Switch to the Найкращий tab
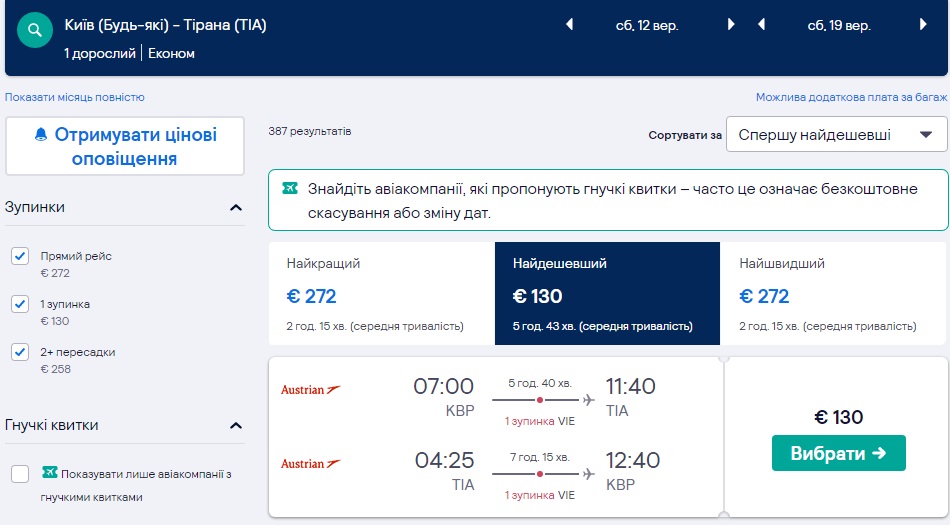950x525 pixels. 381,288
